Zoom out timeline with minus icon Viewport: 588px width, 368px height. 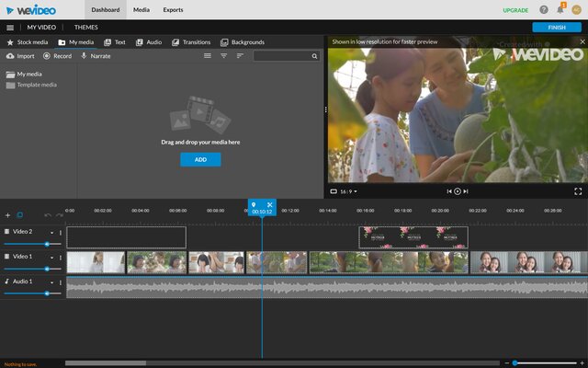[506, 363]
